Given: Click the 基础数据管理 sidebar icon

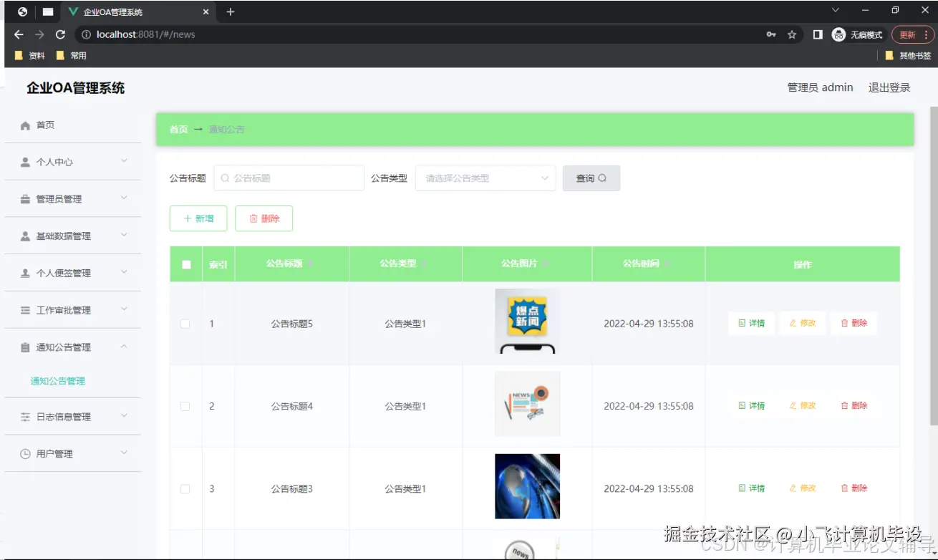Looking at the screenshot, I should (x=25, y=236).
